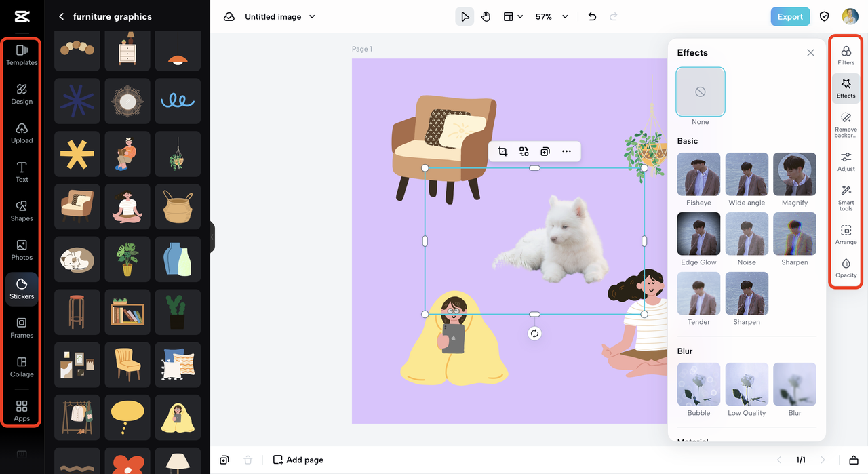The width and height of the screenshot is (868, 474).
Task: Open the Adjust panel
Action: (846, 161)
